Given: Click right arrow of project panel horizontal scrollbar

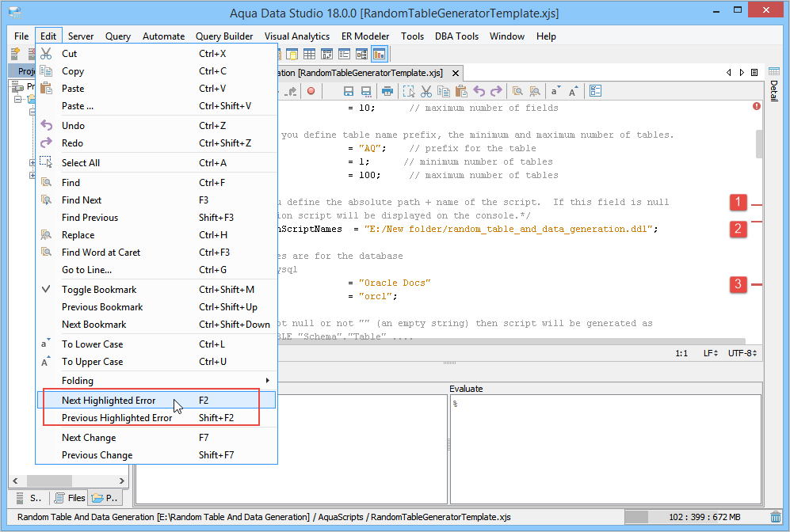Looking at the screenshot, I should pyautogui.click(x=121, y=481).
